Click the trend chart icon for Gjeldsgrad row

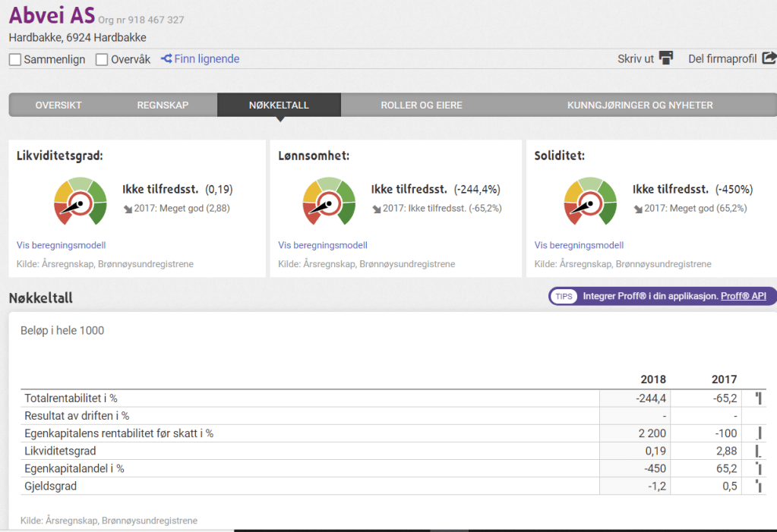point(758,486)
